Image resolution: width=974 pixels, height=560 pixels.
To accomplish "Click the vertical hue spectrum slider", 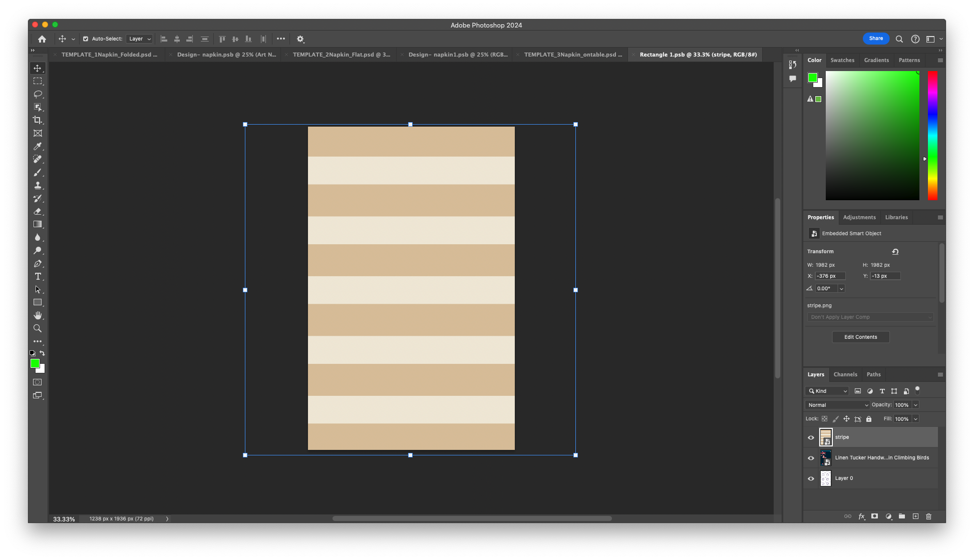I will (932, 135).
